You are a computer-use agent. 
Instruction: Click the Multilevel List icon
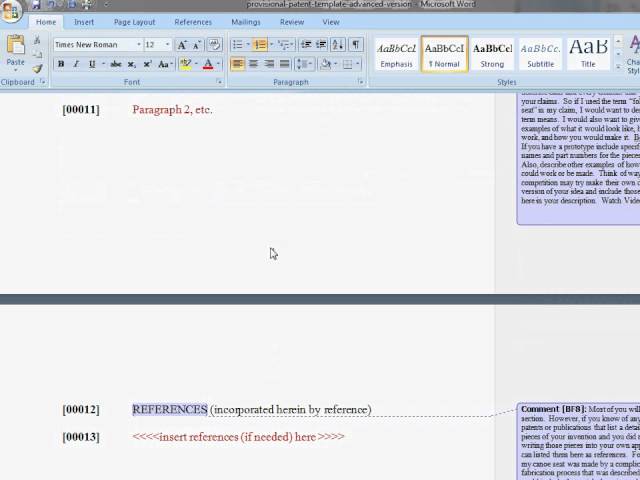(283, 45)
